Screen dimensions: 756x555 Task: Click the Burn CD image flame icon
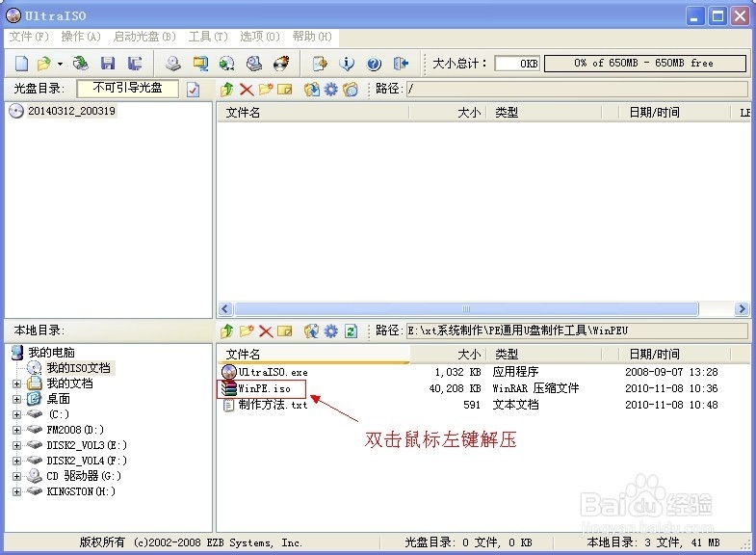[x=281, y=64]
